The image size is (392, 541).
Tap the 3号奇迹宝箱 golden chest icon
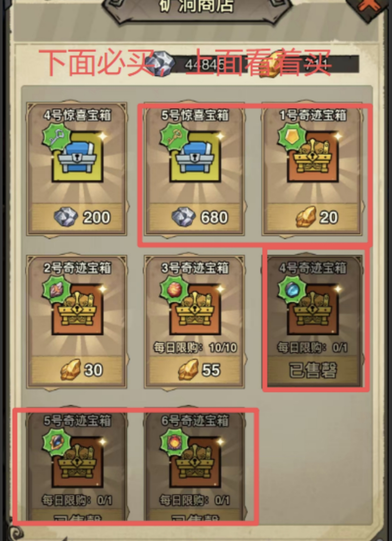195,310
